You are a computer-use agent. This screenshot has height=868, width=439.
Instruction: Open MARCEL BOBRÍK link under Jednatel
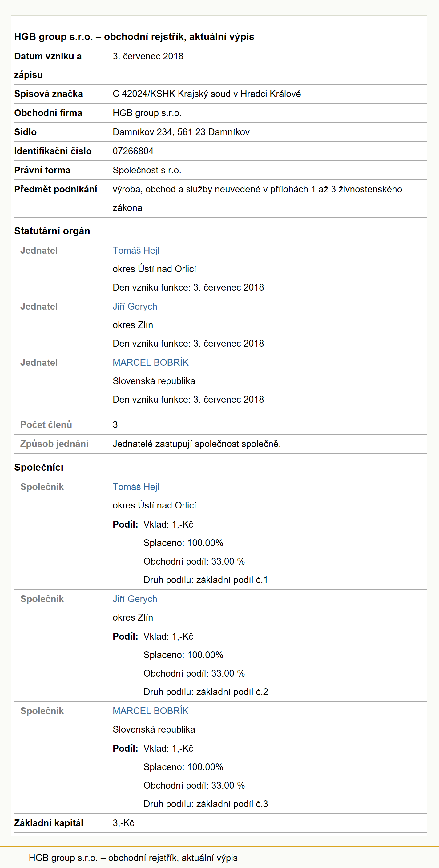(151, 362)
